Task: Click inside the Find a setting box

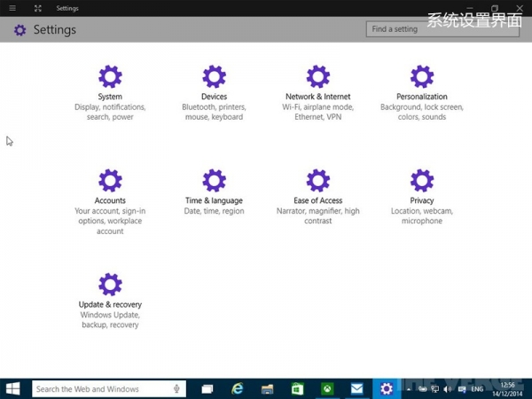Action: [x=442, y=29]
